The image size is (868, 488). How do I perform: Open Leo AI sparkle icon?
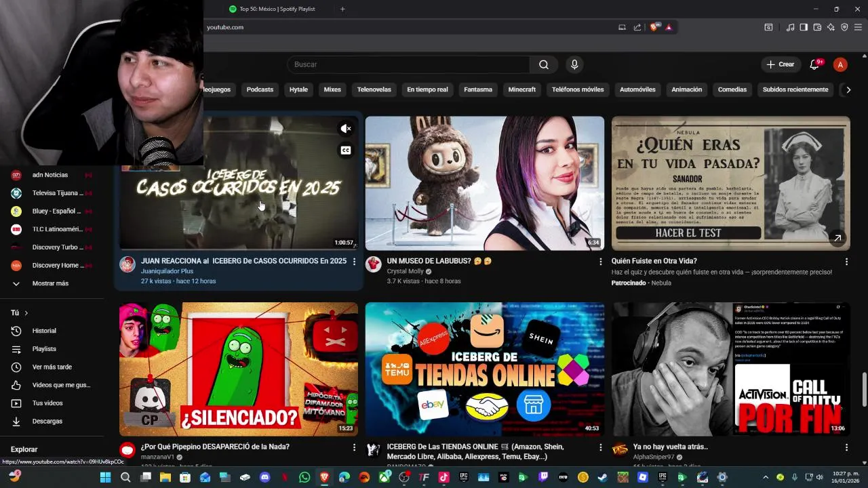coord(831,27)
